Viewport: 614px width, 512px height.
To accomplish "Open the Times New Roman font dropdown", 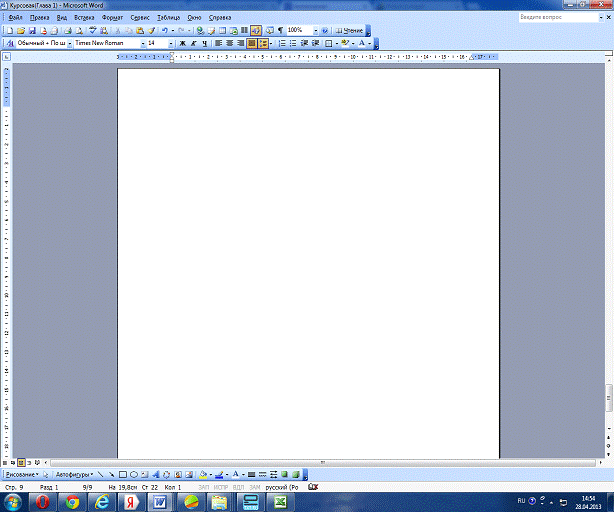I will pos(142,44).
